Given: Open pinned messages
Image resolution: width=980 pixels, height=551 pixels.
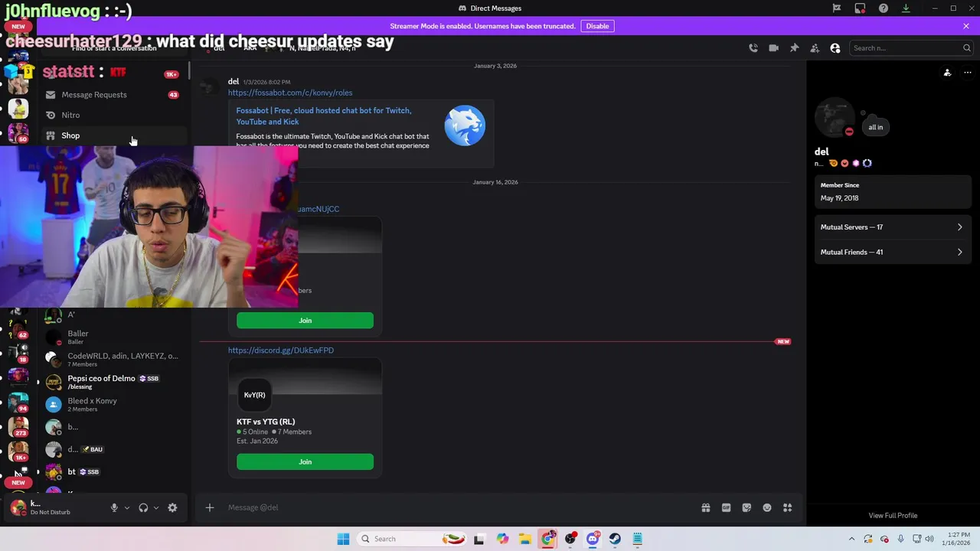Looking at the screenshot, I should 794,47.
